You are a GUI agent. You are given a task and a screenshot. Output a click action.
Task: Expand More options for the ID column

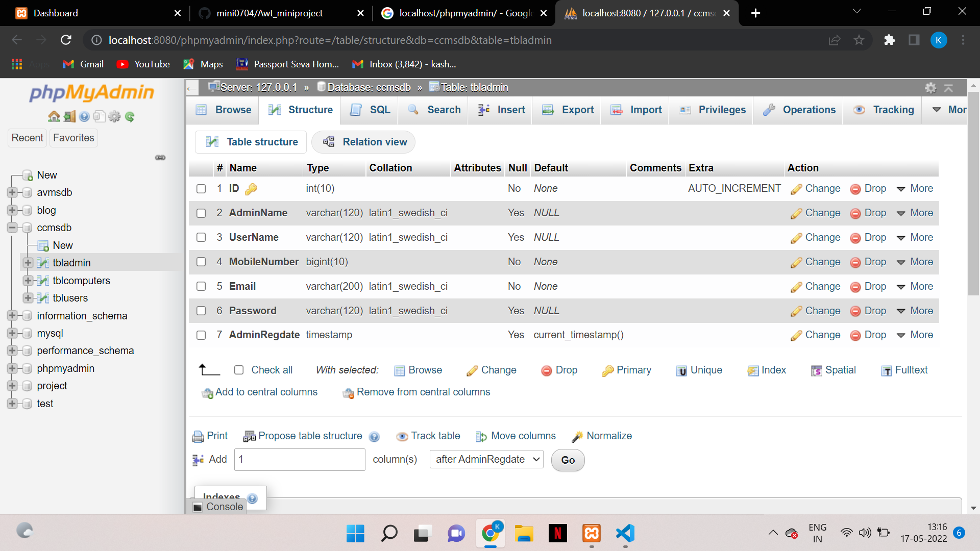tap(915, 189)
